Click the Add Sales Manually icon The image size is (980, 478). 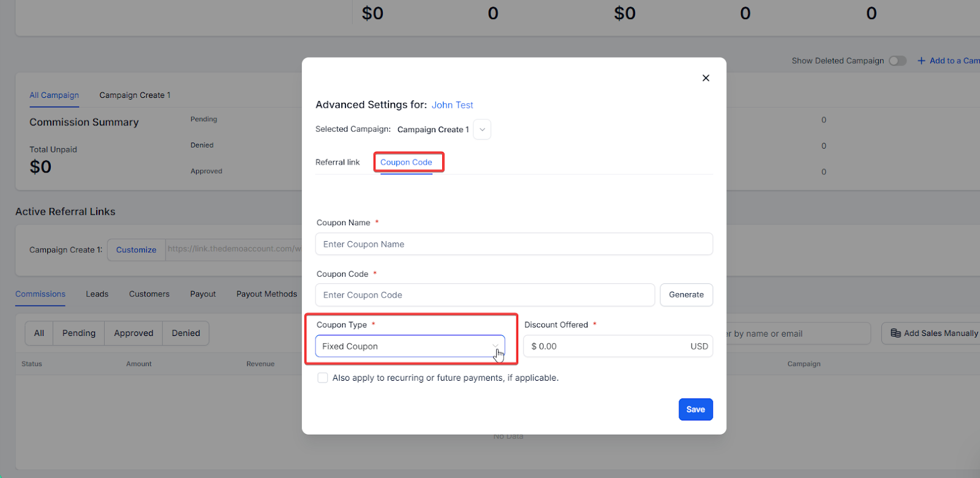point(895,333)
